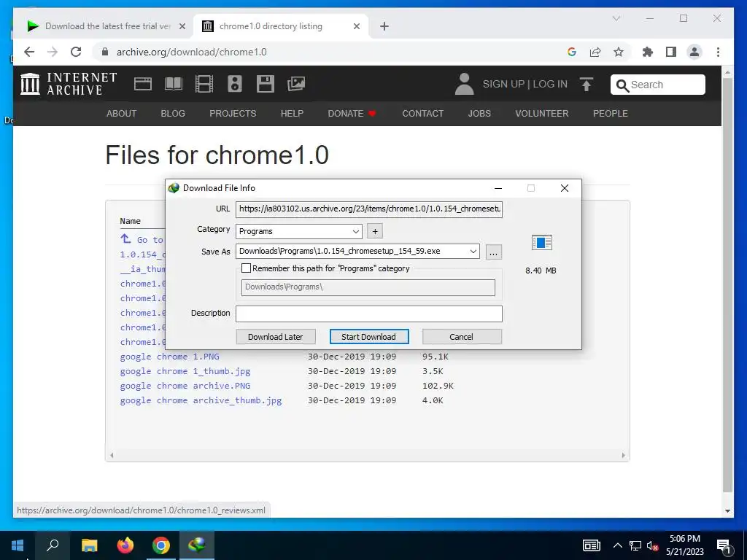The image size is (747, 560).
Task: Click the muted volume tray icon
Action: (652, 545)
